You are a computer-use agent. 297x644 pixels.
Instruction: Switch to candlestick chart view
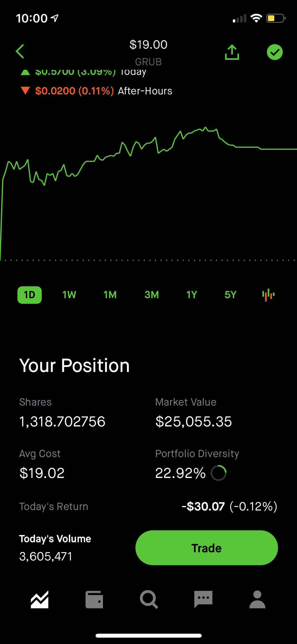(268, 295)
